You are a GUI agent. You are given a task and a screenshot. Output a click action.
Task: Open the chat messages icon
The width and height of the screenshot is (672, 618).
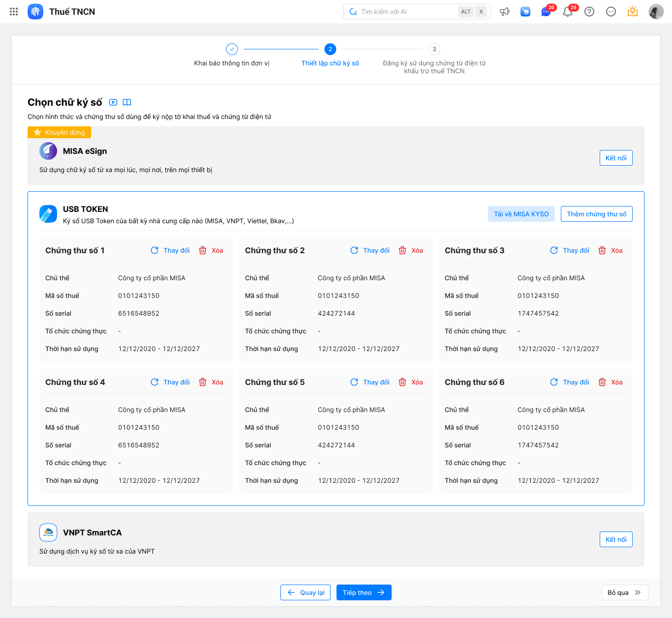coord(546,11)
